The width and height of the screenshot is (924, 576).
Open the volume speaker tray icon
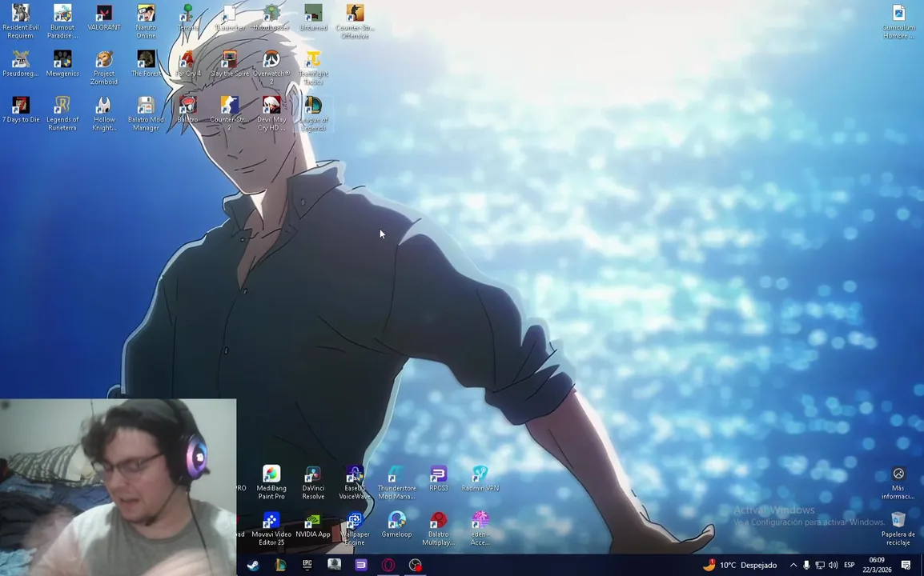coord(834,565)
